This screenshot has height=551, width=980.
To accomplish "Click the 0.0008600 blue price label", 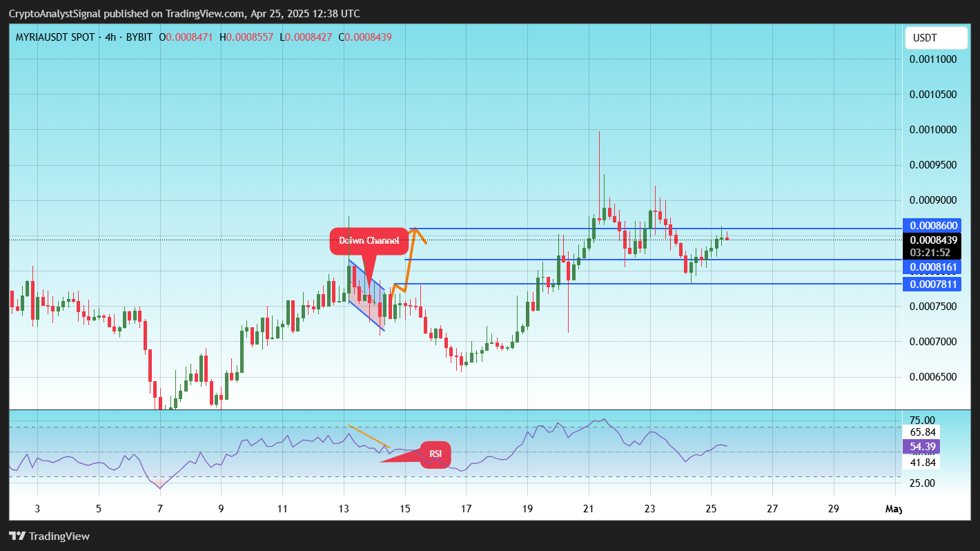I will (x=932, y=226).
